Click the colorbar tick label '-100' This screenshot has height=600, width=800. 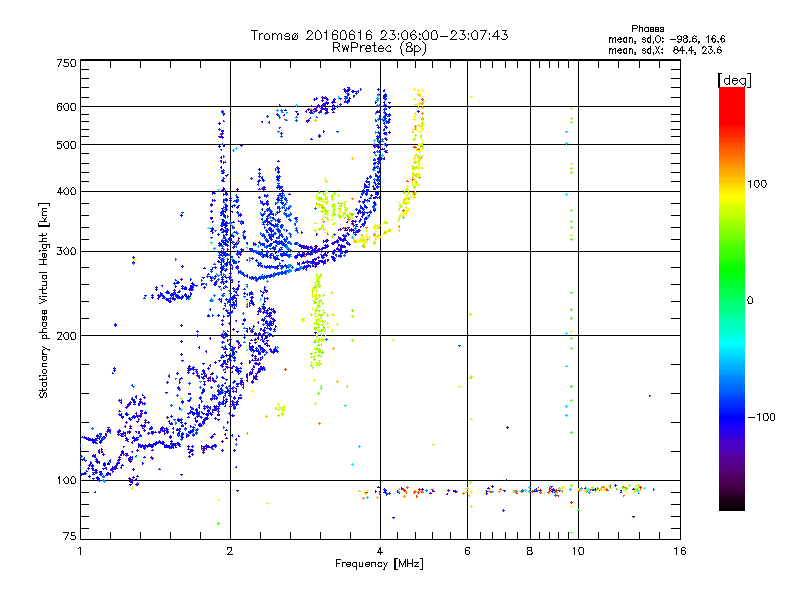[761, 417]
